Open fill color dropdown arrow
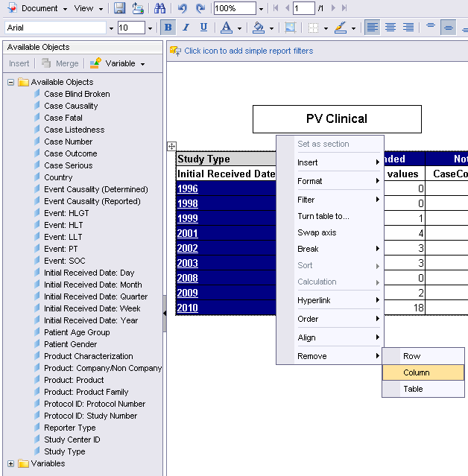This screenshot has height=476, width=468. point(271,28)
